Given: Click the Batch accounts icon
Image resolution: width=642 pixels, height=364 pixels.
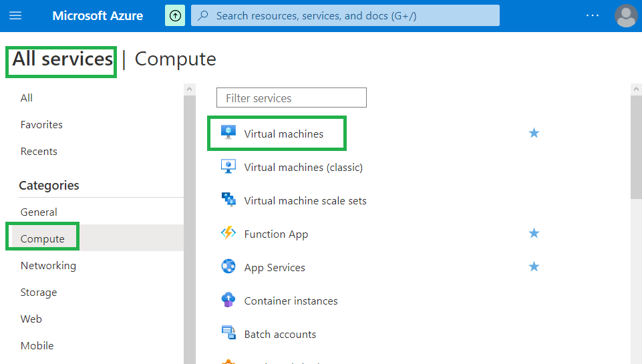Looking at the screenshot, I should tap(228, 333).
